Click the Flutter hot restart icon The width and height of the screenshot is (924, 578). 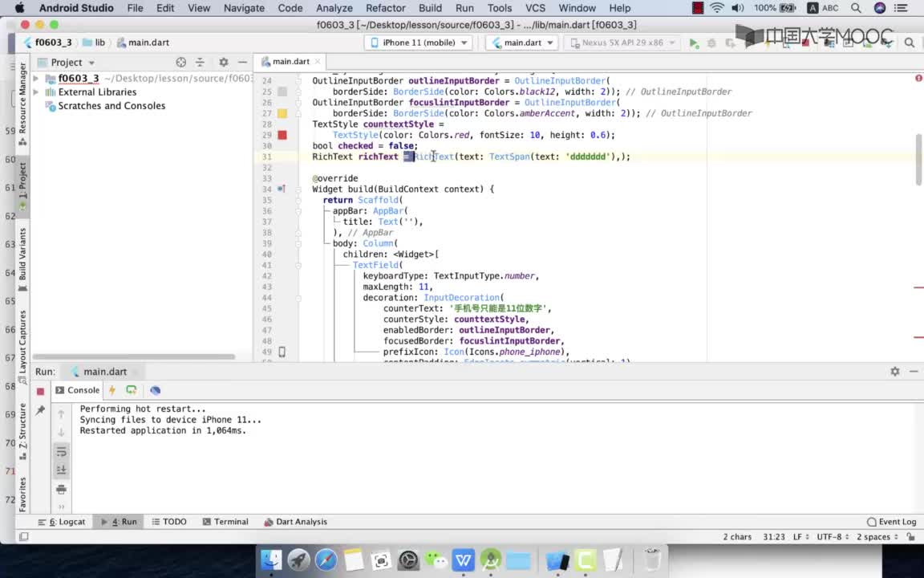132,390
